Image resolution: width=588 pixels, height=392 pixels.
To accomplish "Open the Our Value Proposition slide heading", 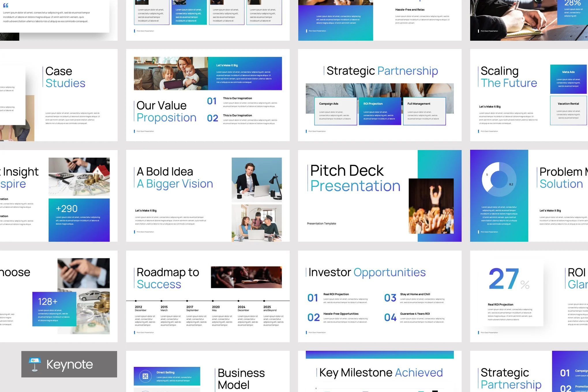I will (166, 111).
